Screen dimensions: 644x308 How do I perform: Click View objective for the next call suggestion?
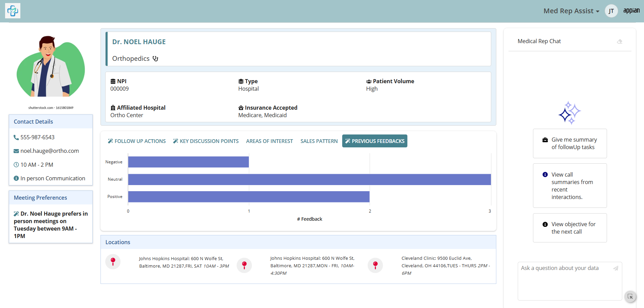(570, 228)
